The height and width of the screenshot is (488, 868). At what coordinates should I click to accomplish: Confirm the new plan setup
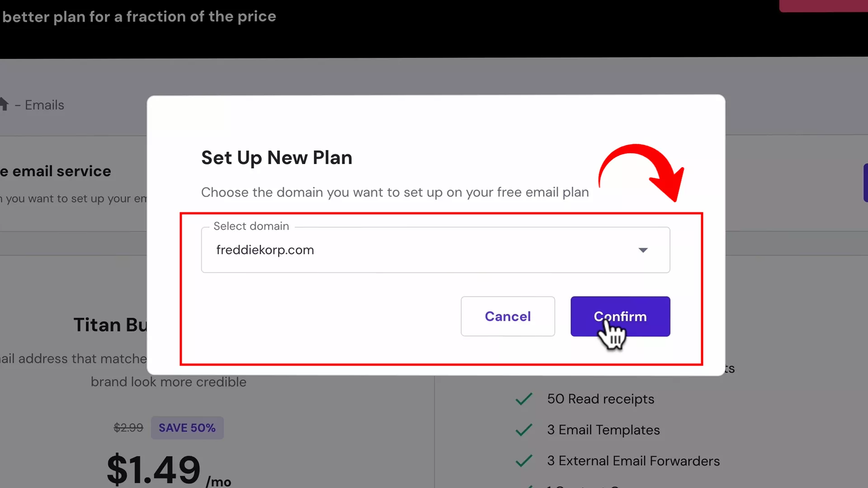620,316
